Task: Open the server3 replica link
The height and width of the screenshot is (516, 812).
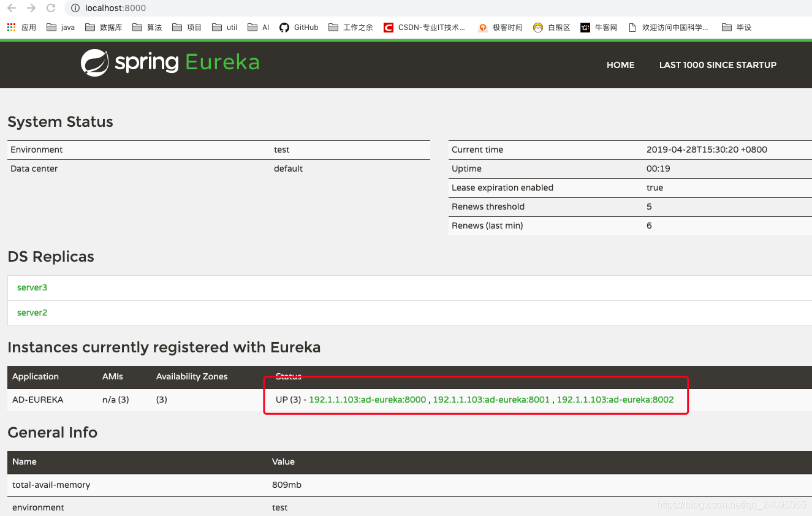Action: tap(32, 287)
